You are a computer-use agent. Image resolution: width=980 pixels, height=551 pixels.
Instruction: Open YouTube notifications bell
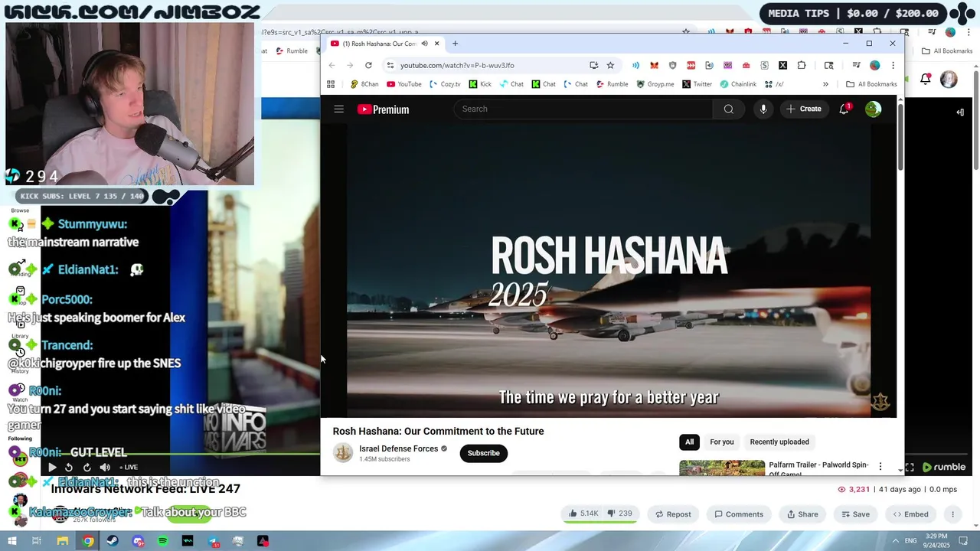[844, 109]
